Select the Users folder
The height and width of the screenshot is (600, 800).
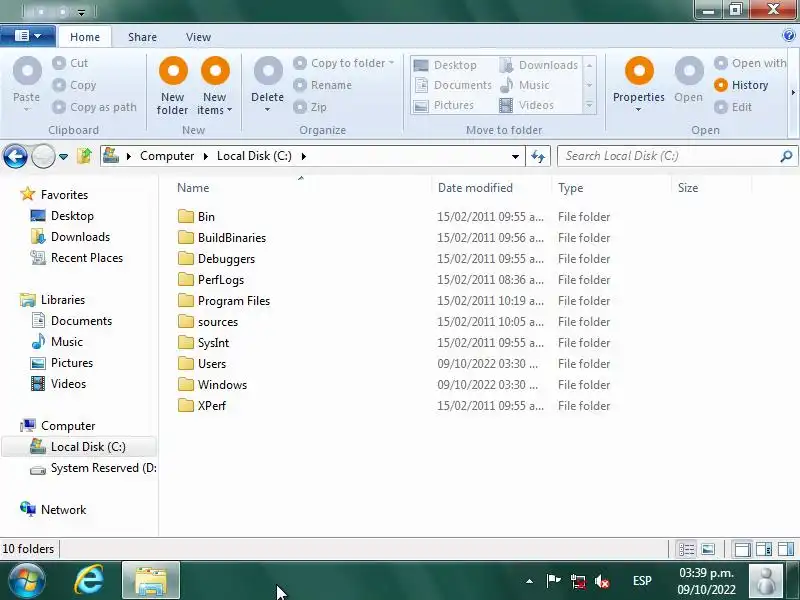[x=202, y=363]
